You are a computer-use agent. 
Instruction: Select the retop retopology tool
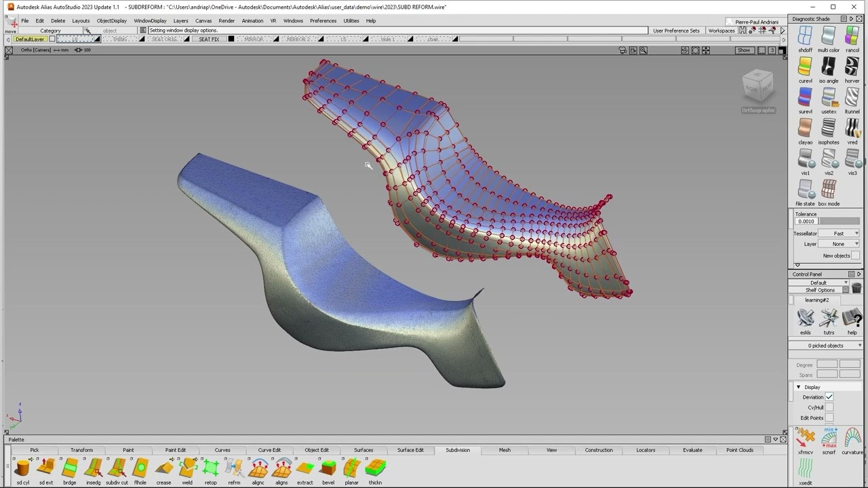tap(211, 468)
